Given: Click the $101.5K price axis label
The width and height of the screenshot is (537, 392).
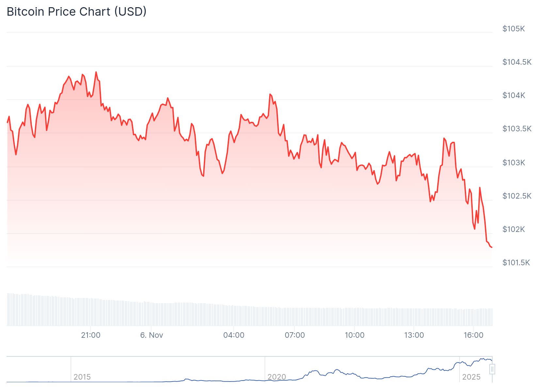Looking at the screenshot, I should (516, 263).
